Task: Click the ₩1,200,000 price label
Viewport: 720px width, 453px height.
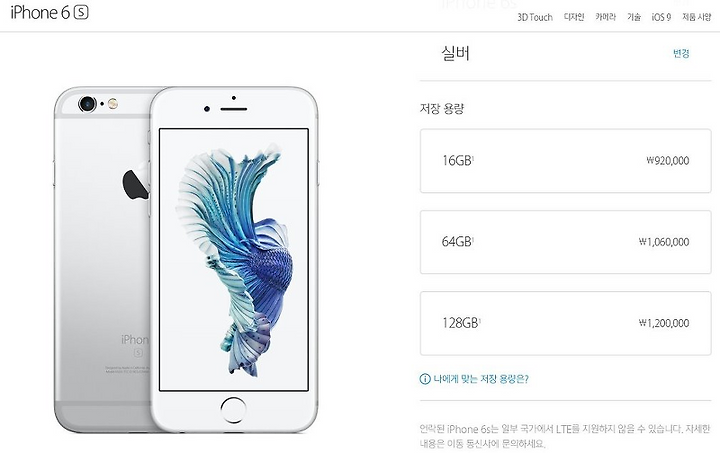Action: [x=664, y=323]
